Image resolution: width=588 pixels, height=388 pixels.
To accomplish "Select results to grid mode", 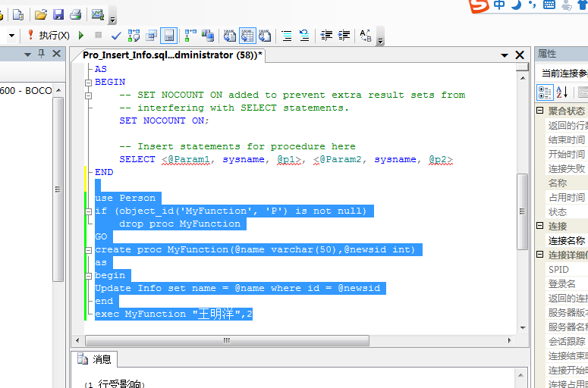I will pyautogui.click(x=247, y=36).
